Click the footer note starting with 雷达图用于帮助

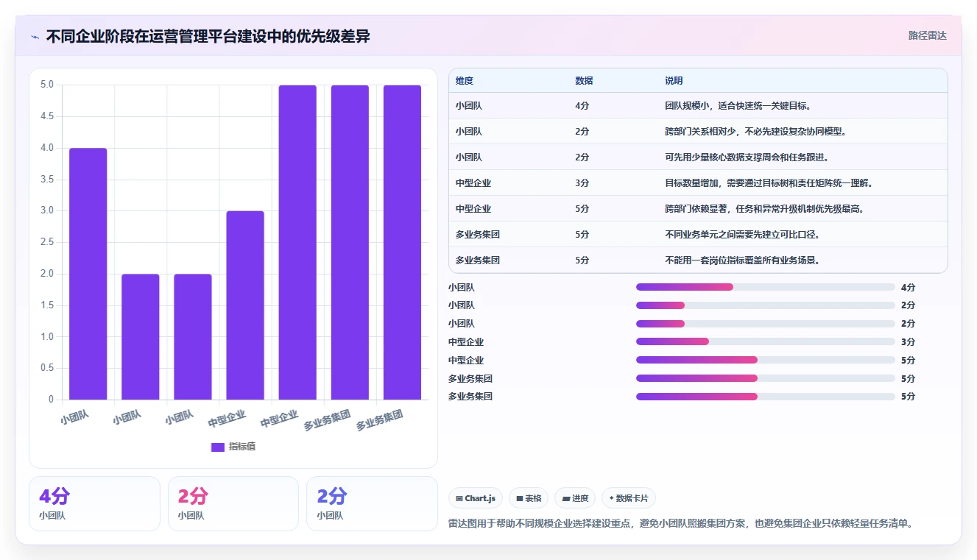pyautogui.click(x=681, y=524)
